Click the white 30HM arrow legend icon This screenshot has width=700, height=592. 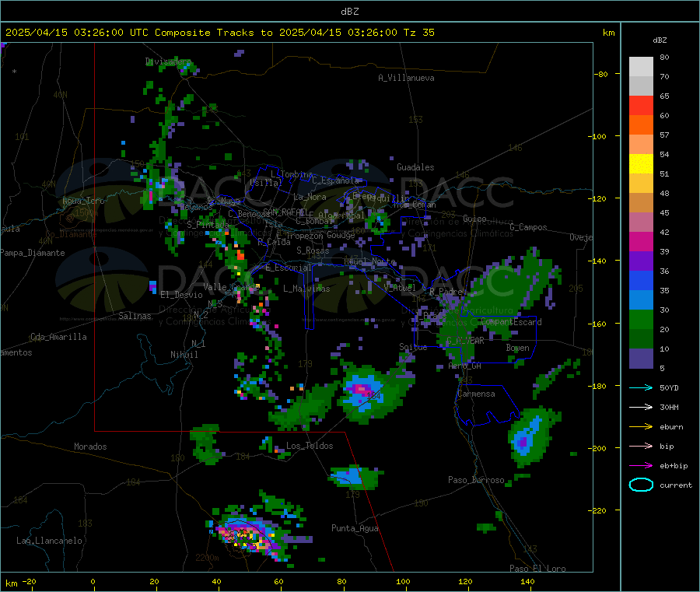click(x=641, y=407)
